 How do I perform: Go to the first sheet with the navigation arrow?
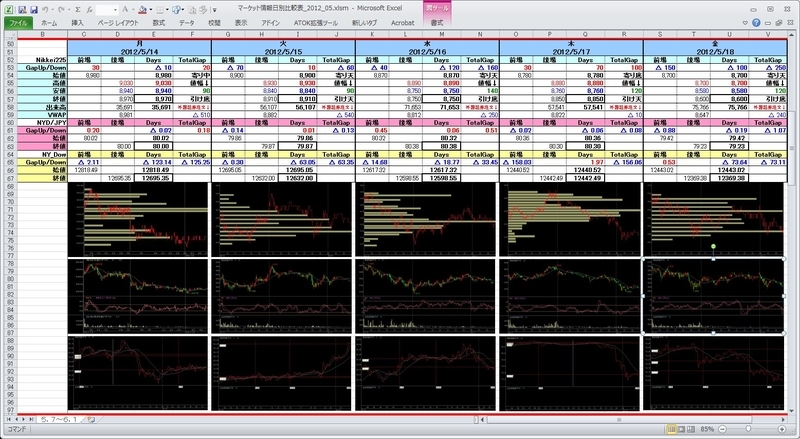point(9,420)
